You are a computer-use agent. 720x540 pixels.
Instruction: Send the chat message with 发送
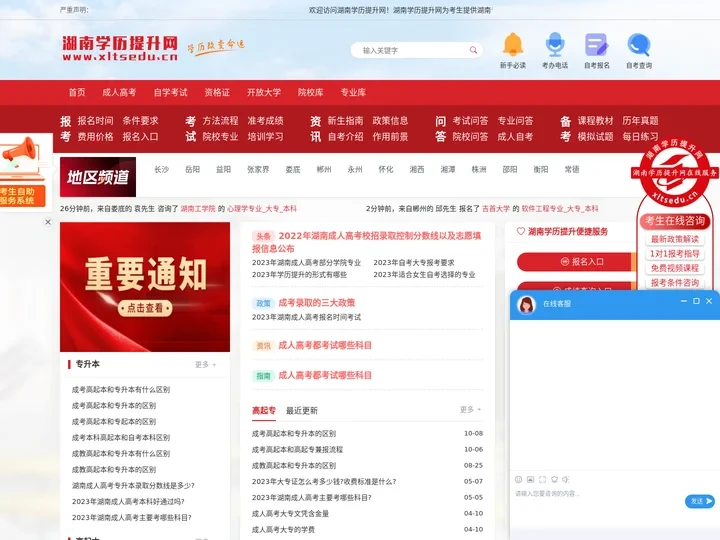[700, 501]
